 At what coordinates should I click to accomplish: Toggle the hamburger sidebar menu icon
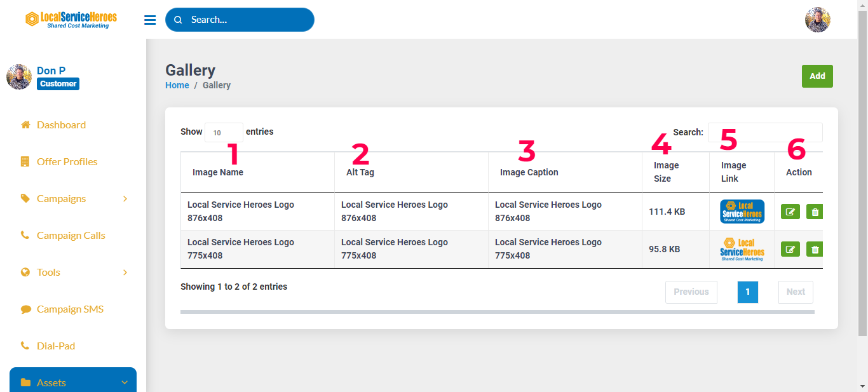(150, 20)
